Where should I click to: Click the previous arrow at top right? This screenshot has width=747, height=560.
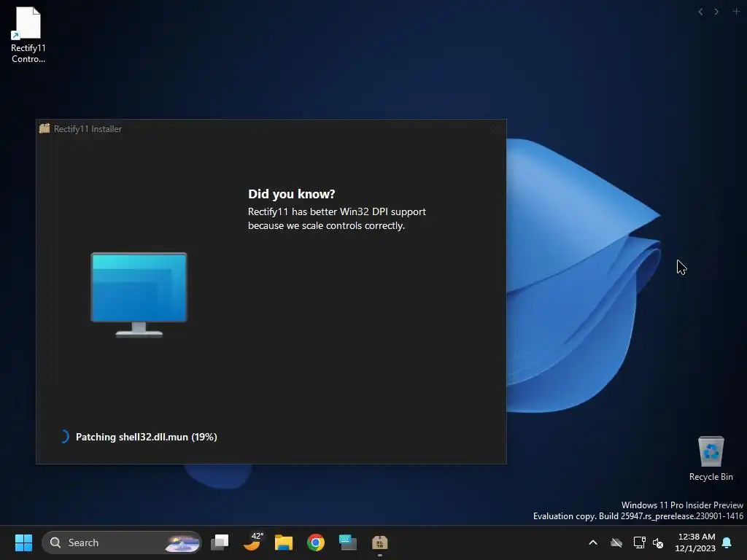pos(700,12)
